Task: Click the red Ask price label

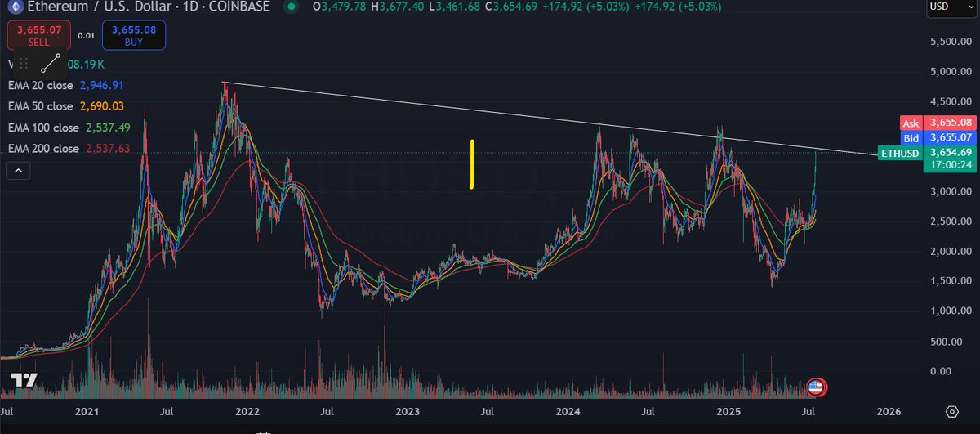Action: [911, 123]
